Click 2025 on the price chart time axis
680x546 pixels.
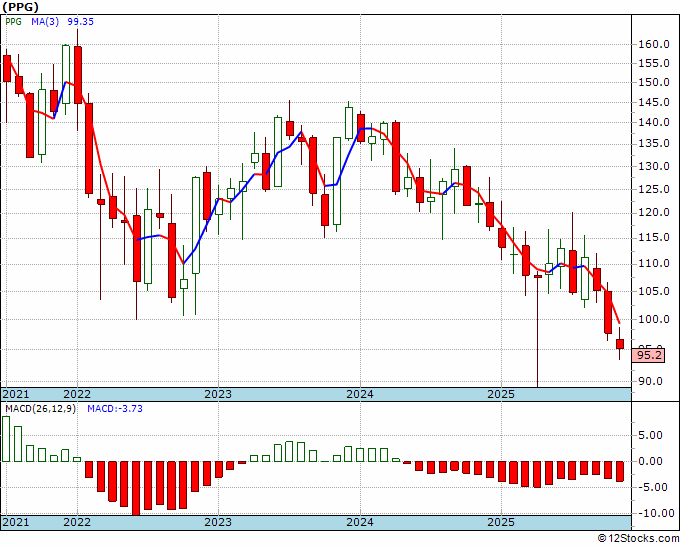501,394
